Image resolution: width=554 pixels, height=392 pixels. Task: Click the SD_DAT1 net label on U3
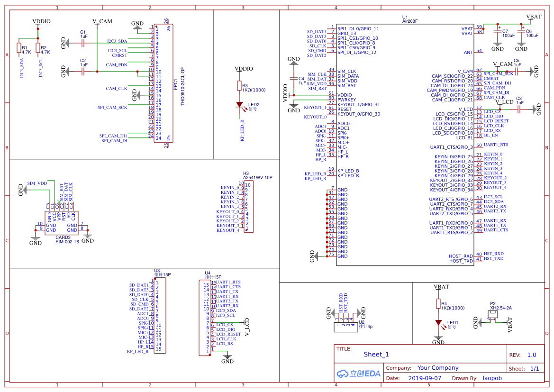139,285
